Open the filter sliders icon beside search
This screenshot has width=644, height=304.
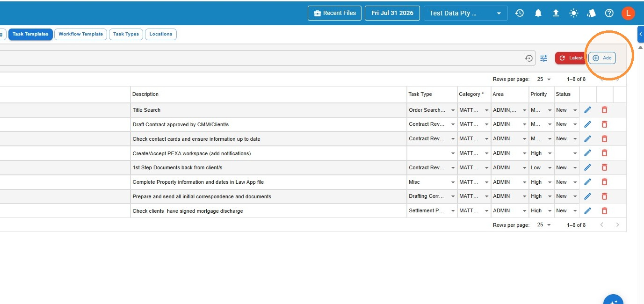pyautogui.click(x=544, y=58)
